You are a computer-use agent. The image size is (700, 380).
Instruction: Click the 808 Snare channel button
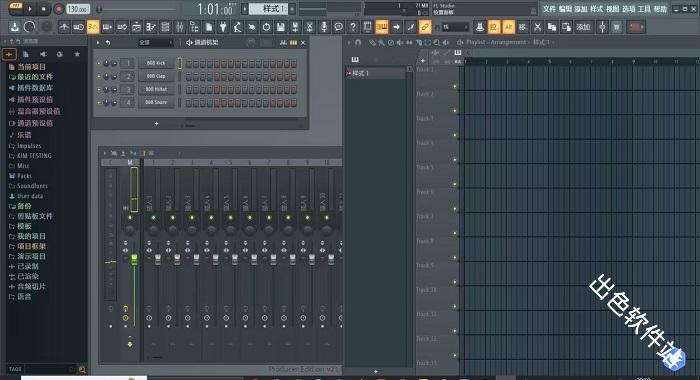[156, 102]
